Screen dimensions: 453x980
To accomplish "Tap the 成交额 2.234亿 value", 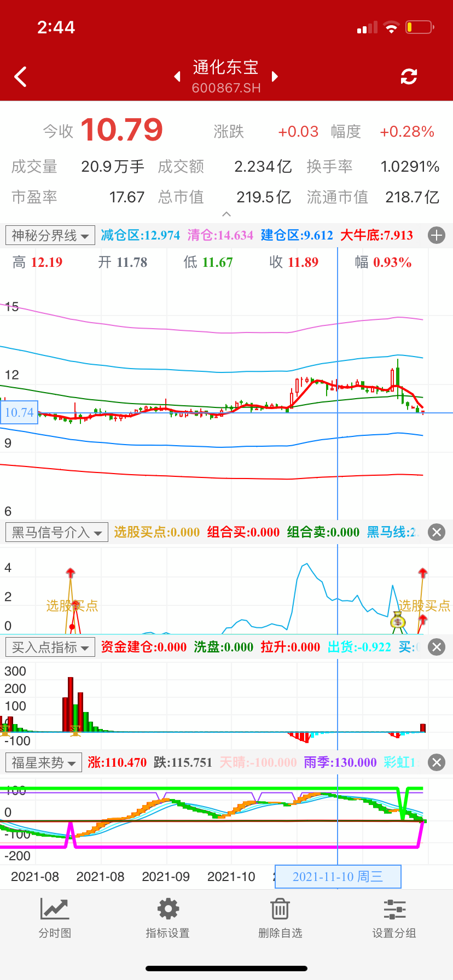I will [x=263, y=166].
